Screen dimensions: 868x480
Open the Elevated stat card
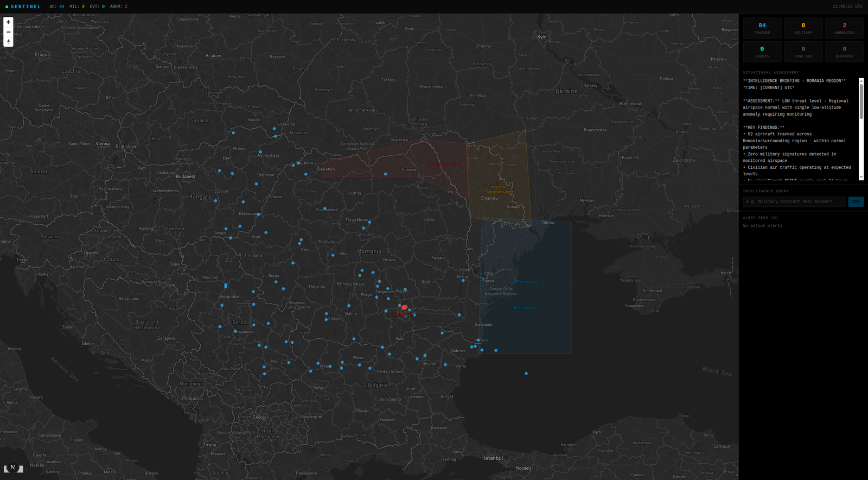pos(845,52)
